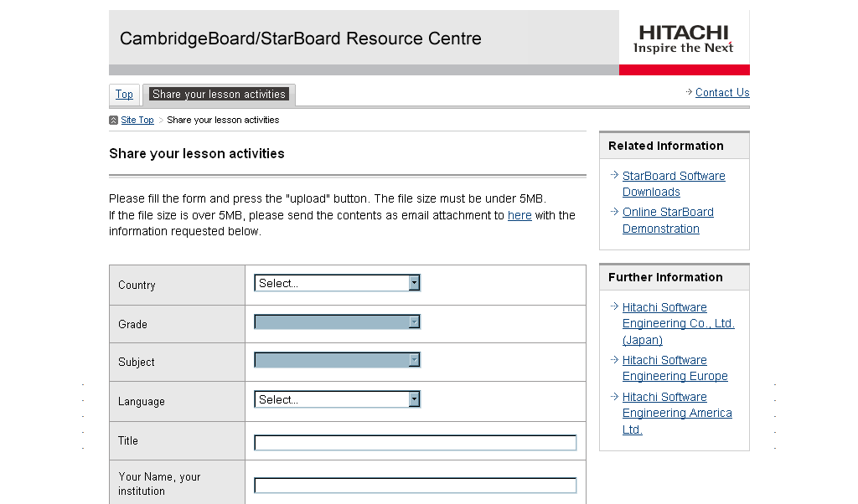Image resolution: width=858 pixels, height=504 pixels.
Task: Click the arrow icon beside Contact Us
Action: tap(689, 92)
